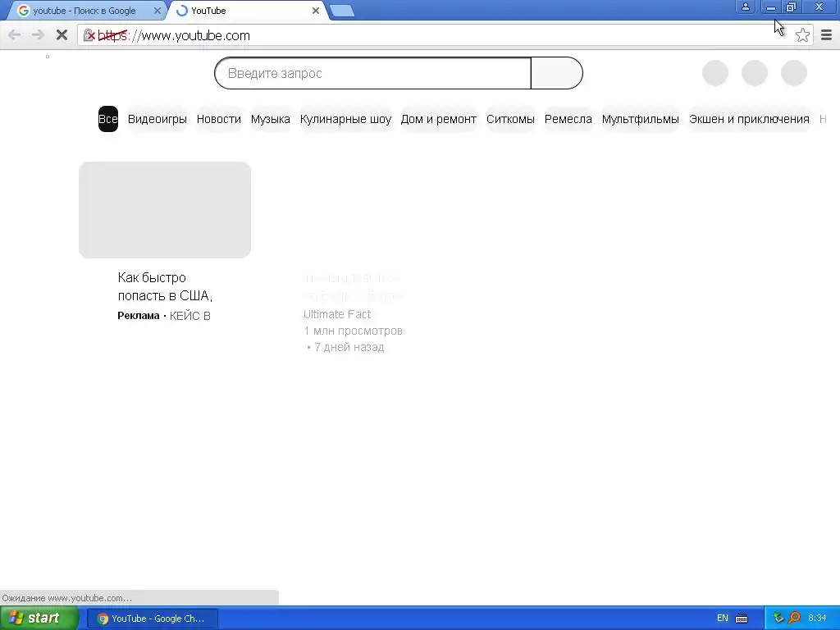Select 'YouTube - Google Ch...' taskbar button
840x630 pixels.
152,619
